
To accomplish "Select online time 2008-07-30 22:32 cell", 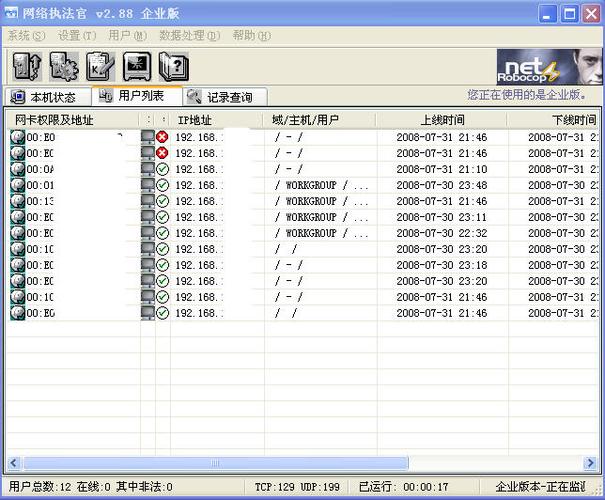I will click(442, 233).
